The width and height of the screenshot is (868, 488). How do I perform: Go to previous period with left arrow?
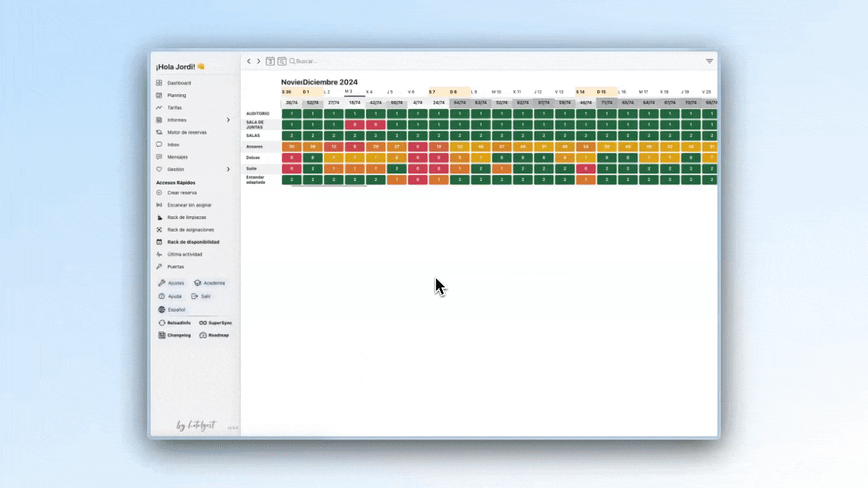click(x=249, y=61)
